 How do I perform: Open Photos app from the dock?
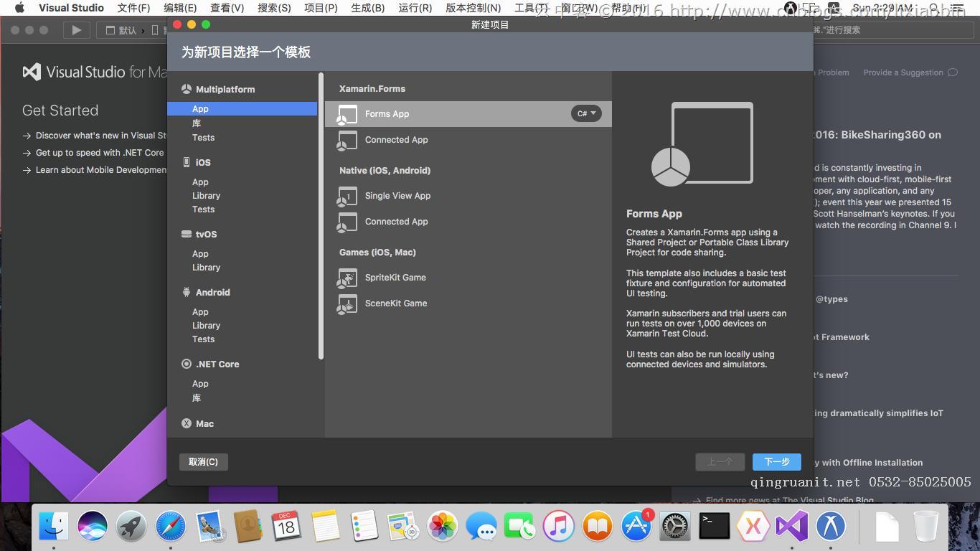click(x=443, y=526)
